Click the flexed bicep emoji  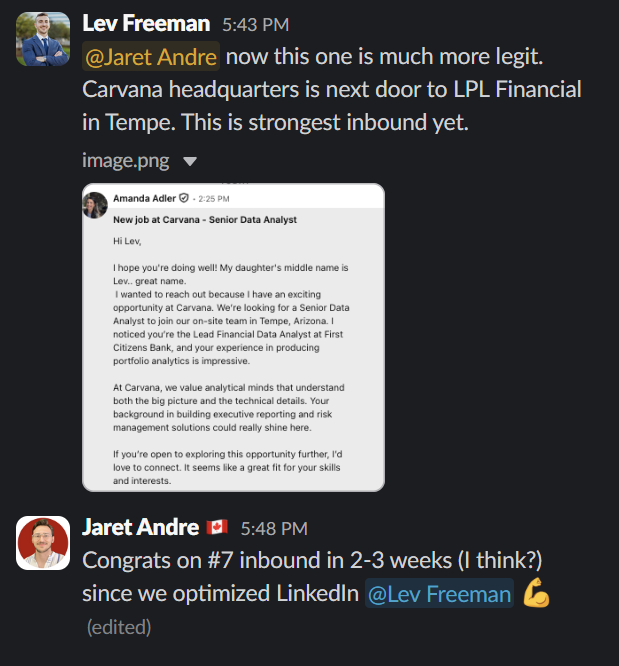[536, 593]
